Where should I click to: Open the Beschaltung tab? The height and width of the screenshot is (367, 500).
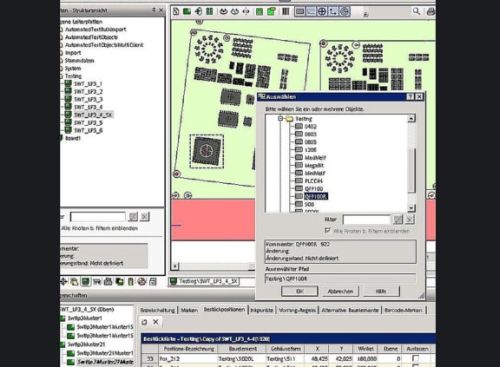pyautogui.click(x=157, y=310)
